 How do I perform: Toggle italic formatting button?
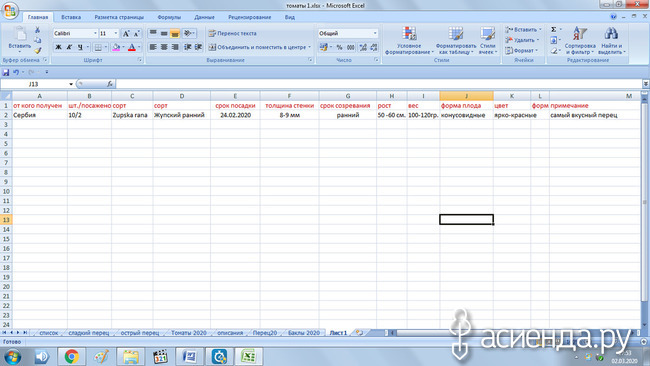tap(69, 47)
